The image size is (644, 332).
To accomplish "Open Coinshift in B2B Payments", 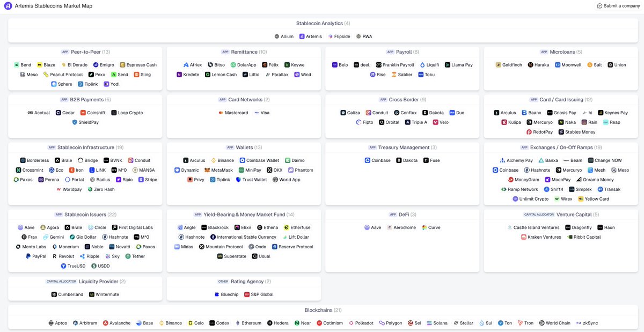I will pos(93,113).
